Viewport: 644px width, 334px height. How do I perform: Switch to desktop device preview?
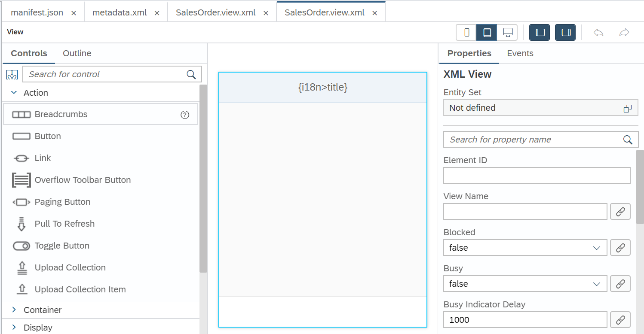pyautogui.click(x=508, y=32)
